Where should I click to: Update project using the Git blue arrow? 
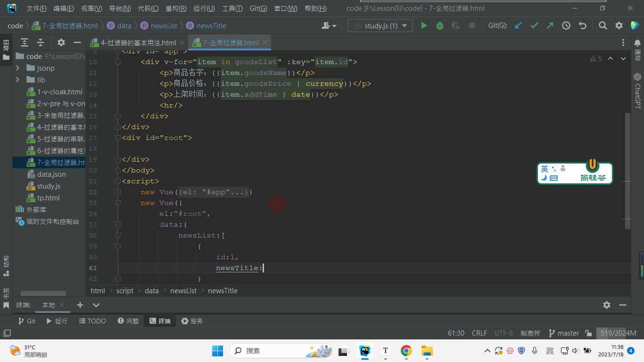(518, 25)
